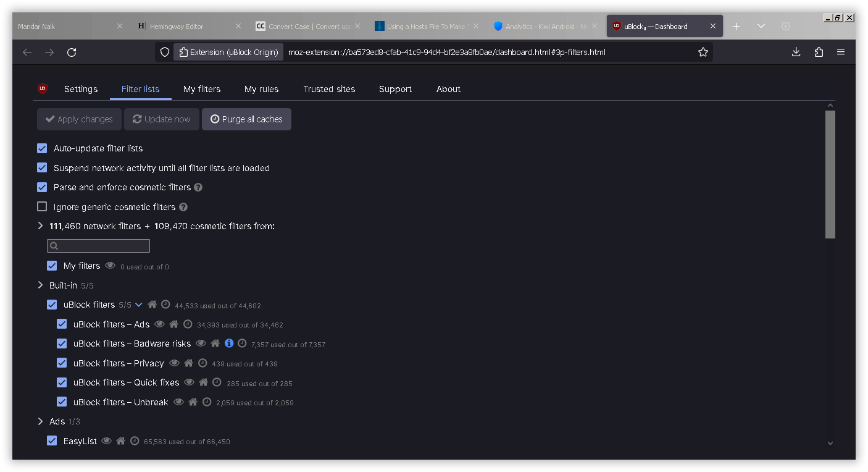Toggle Auto-update filter lists checkbox

point(42,148)
